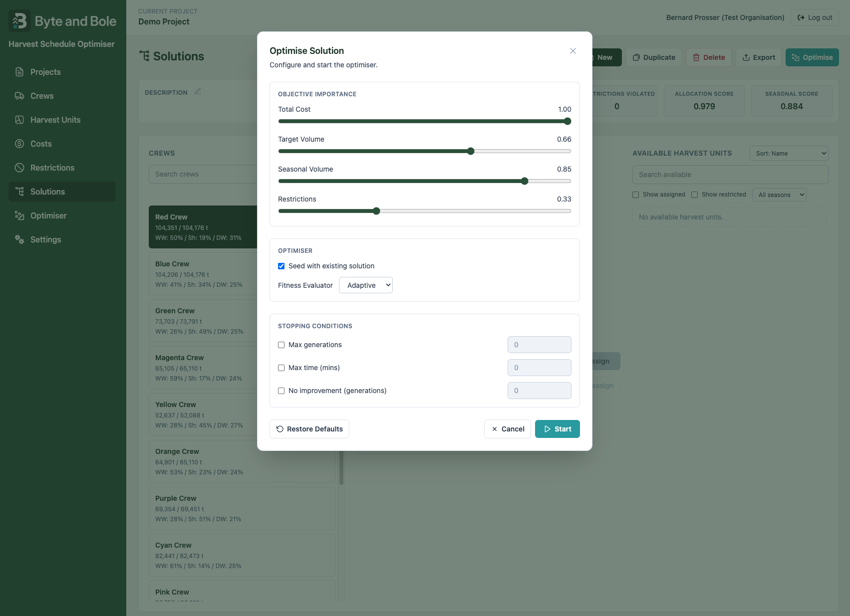Open the Settings gears icon
The height and width of the screenshot is (616, 850).
pos(19,239)
